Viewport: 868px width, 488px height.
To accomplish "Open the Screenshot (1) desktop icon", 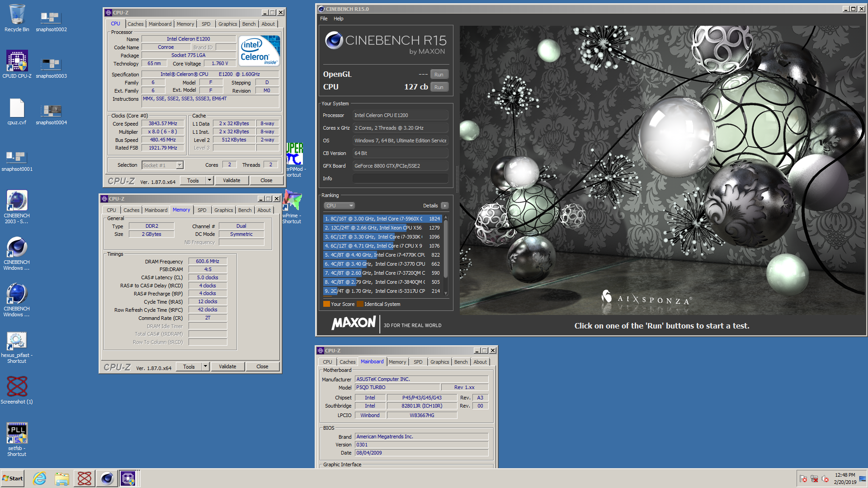I will coord(17,390).
